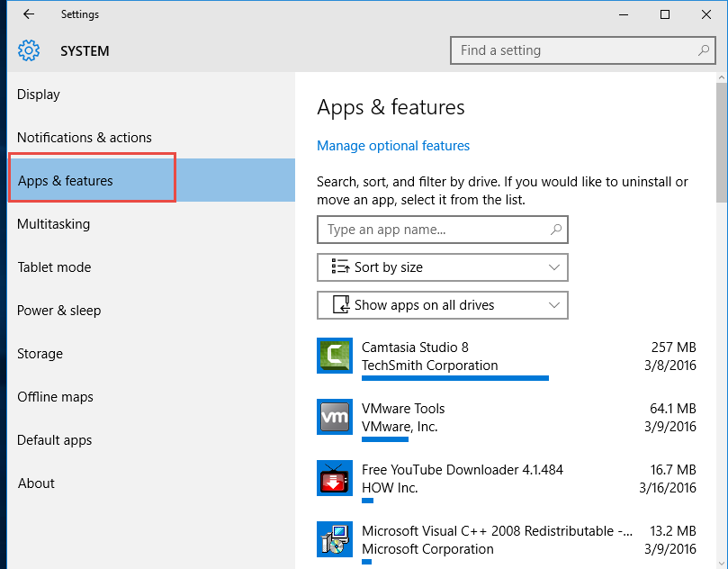Click the sort list icon in Sort by size
This screenshot has height=569, width=728.
340,267
